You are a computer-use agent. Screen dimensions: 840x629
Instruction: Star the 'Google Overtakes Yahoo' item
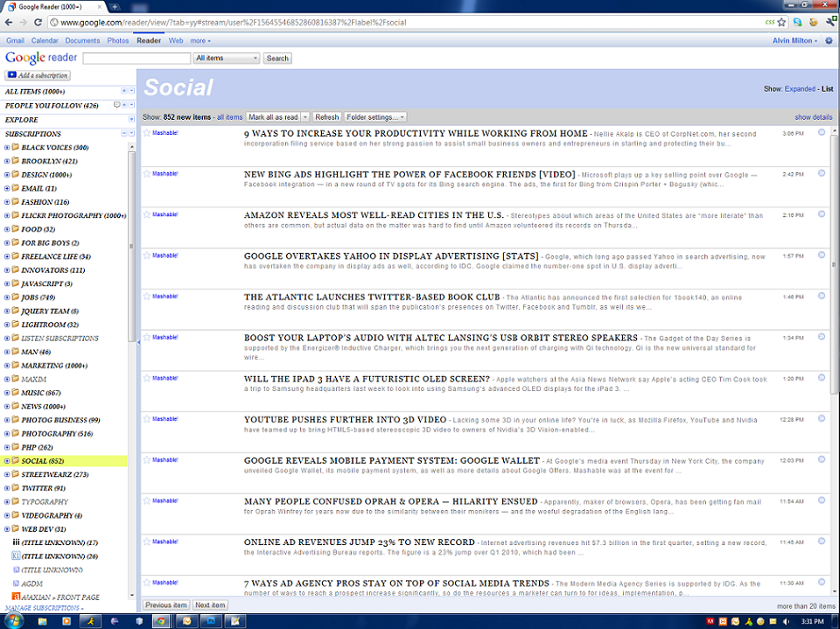147,255
